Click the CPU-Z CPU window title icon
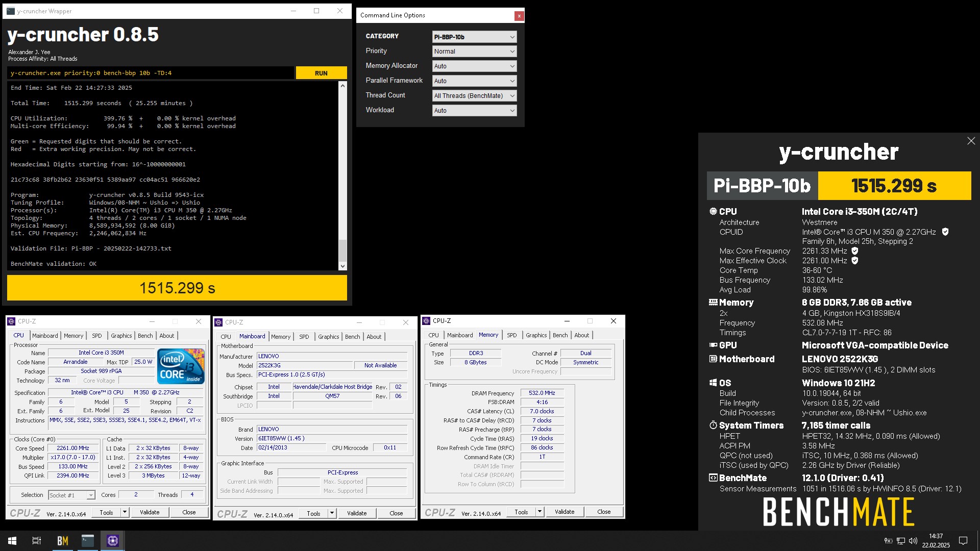This screenshot has height=551, width=980. click(x=11, y=321)
